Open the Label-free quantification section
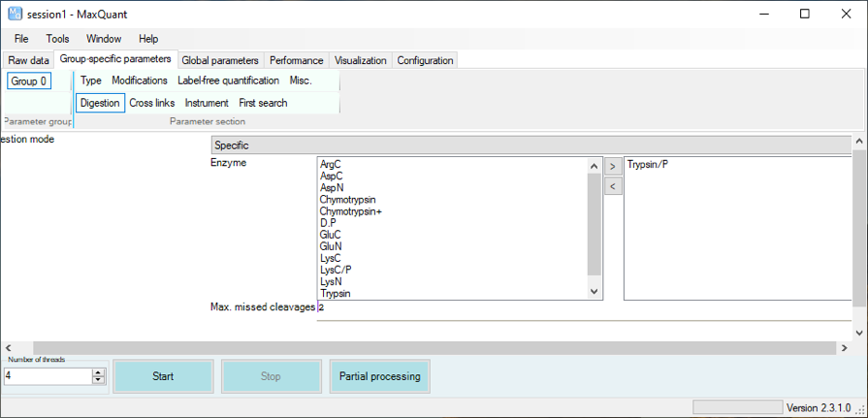 (x=228, y=80)
